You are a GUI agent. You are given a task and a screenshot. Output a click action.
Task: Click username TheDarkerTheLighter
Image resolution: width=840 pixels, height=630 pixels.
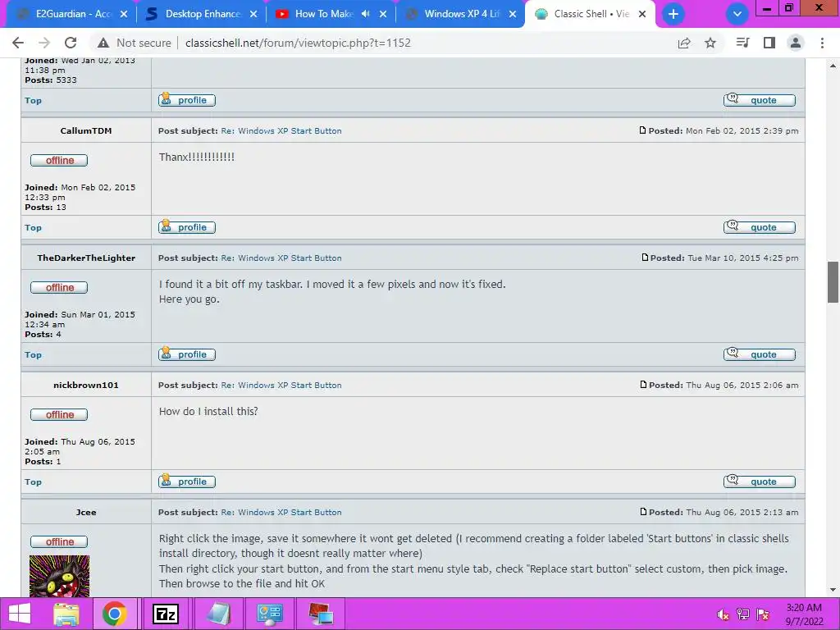[x=85, y=258]
